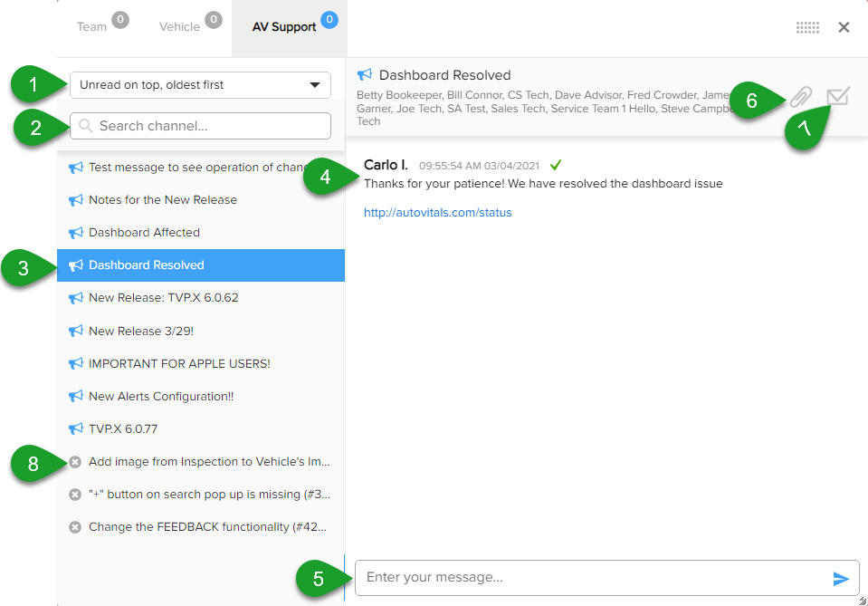Open 'Test message to see operation' channel

[200, 168]
